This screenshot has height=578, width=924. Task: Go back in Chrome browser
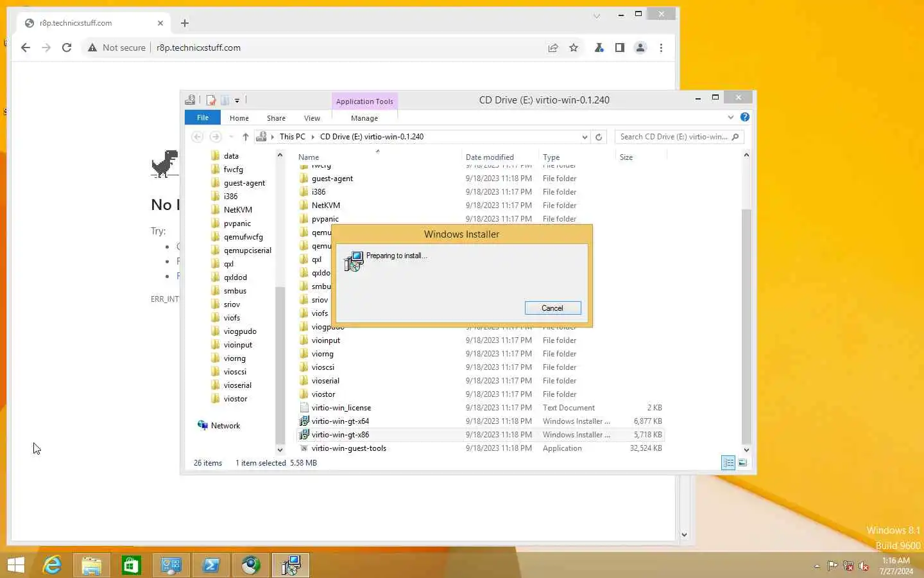[26, 48]
